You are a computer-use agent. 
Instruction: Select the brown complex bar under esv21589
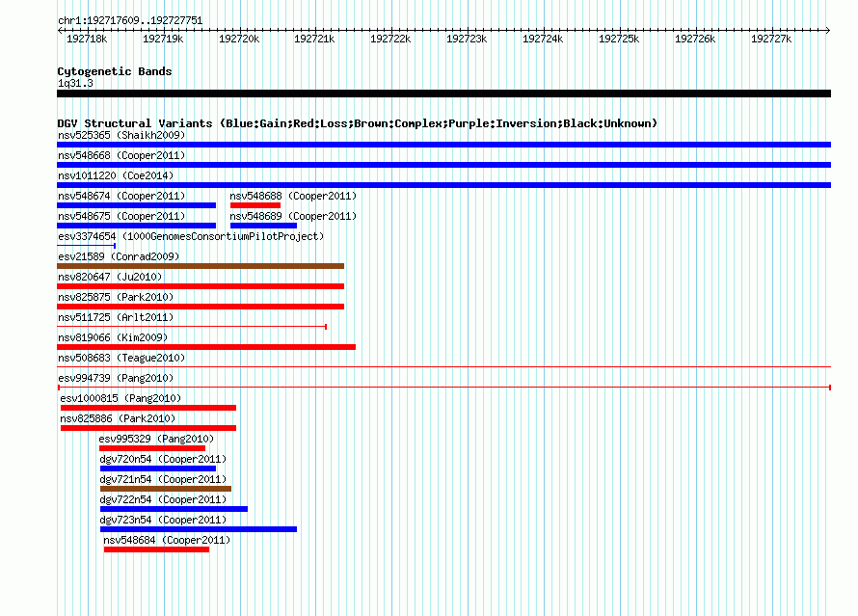[201, 266]
